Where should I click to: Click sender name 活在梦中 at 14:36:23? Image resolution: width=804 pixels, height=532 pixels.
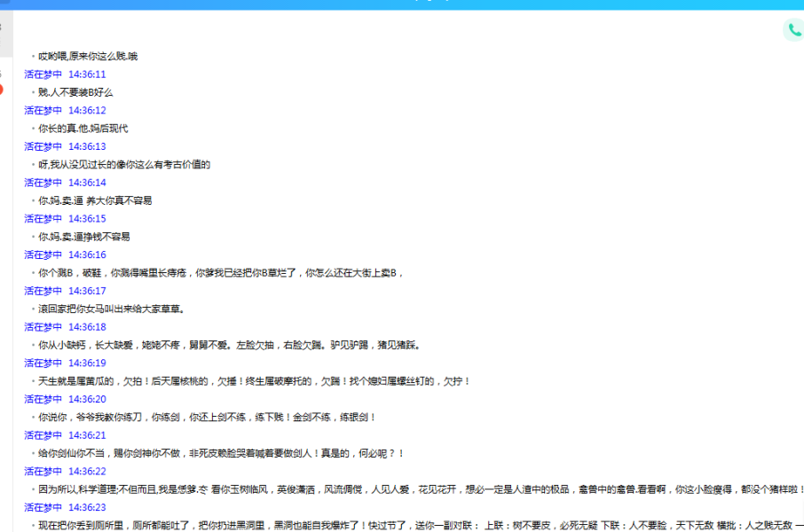point(43,507)
